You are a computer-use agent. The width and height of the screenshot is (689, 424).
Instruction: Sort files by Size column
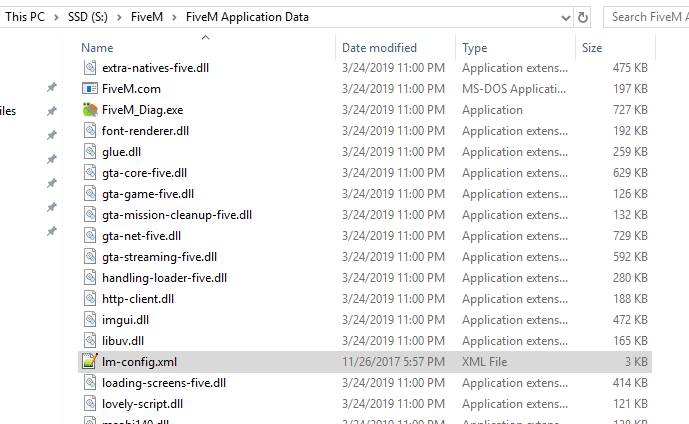pos(592,47)
